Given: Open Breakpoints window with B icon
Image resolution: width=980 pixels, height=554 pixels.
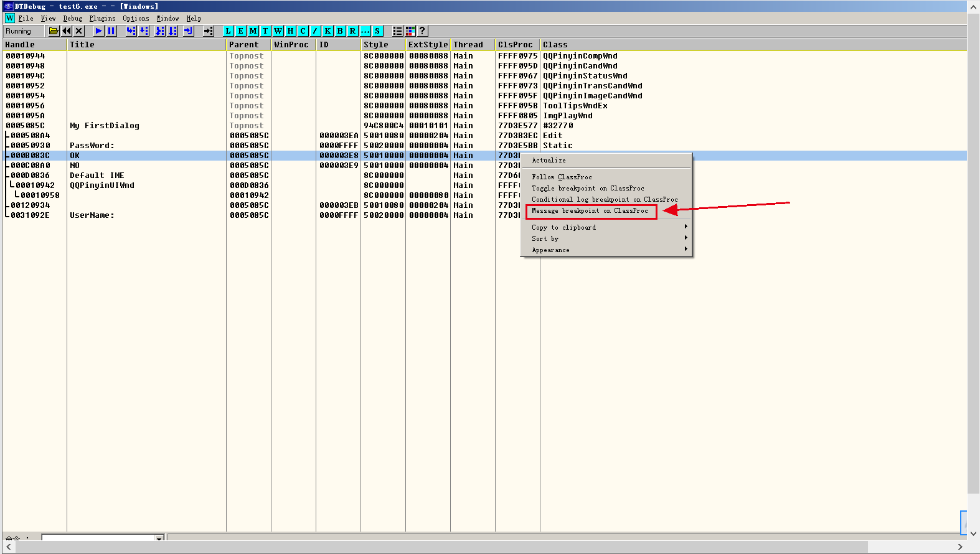Looking at the screenshot, I should (341, 31).
